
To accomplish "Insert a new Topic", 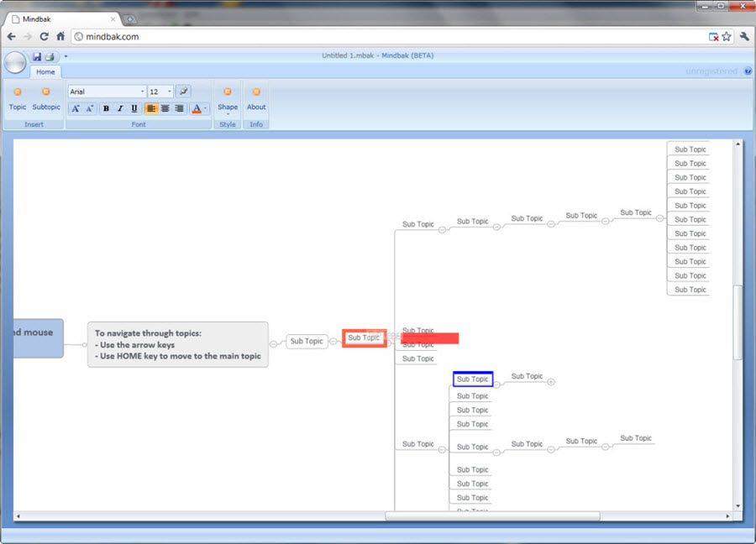I will pos(18,98).
